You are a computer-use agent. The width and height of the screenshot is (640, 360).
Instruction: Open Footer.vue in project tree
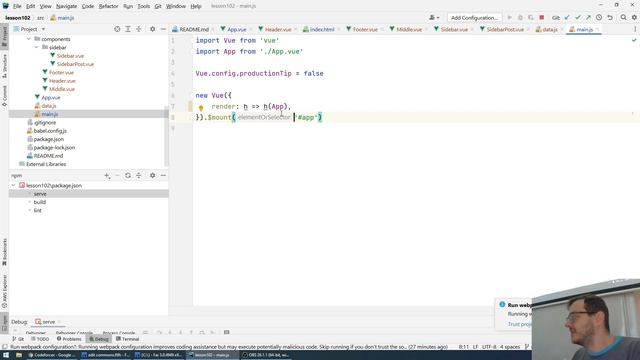click(61, 73)
